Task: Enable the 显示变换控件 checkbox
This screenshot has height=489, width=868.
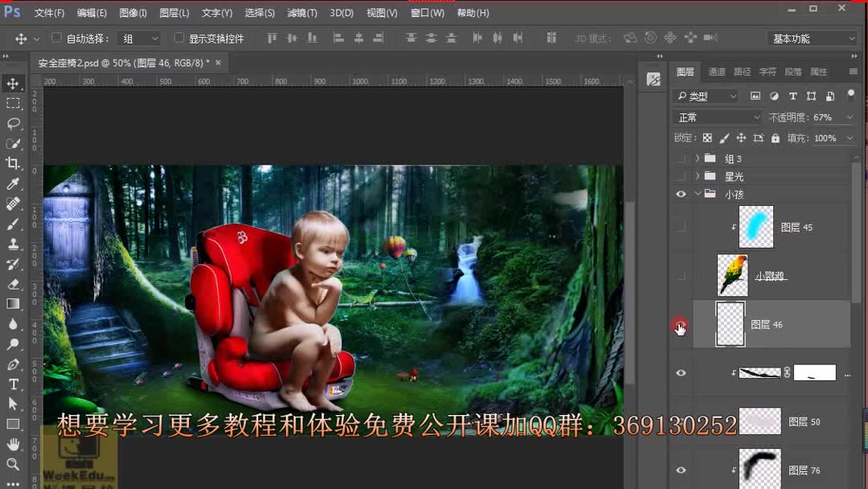Action: (x=177, y=38)
